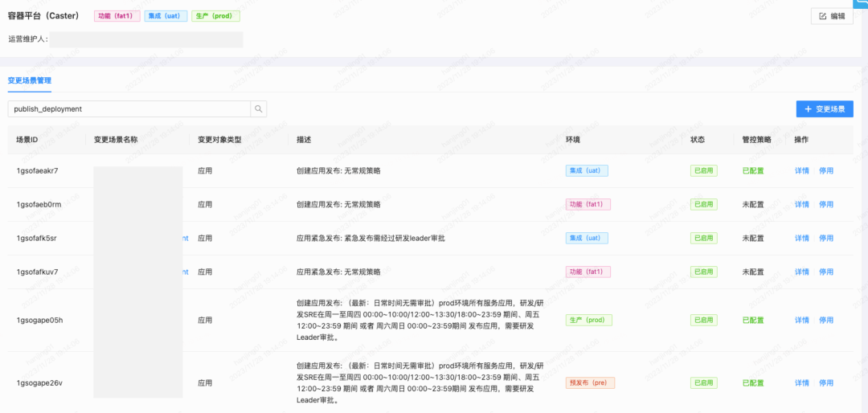The width and height of the screenshot is (868, 413).
Task: Click 生产 (prod) tag in 1gsogape05h row
Action: [588, 321]
